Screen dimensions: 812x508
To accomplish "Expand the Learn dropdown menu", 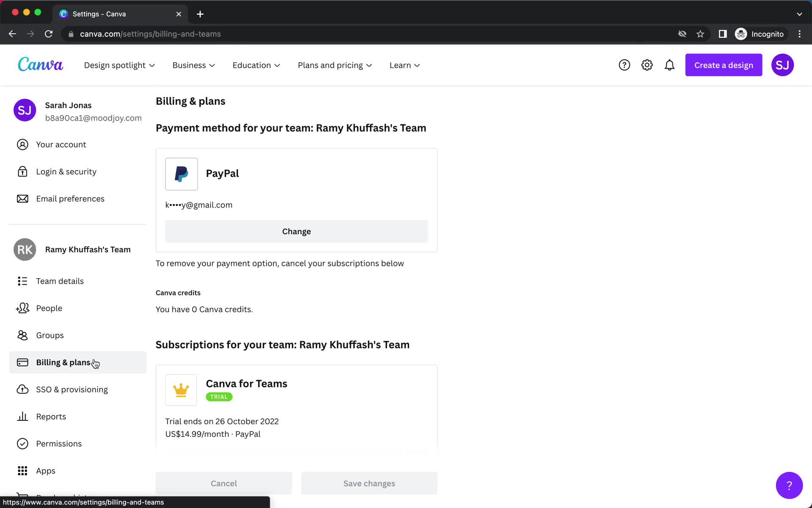I will click(405, 65).
